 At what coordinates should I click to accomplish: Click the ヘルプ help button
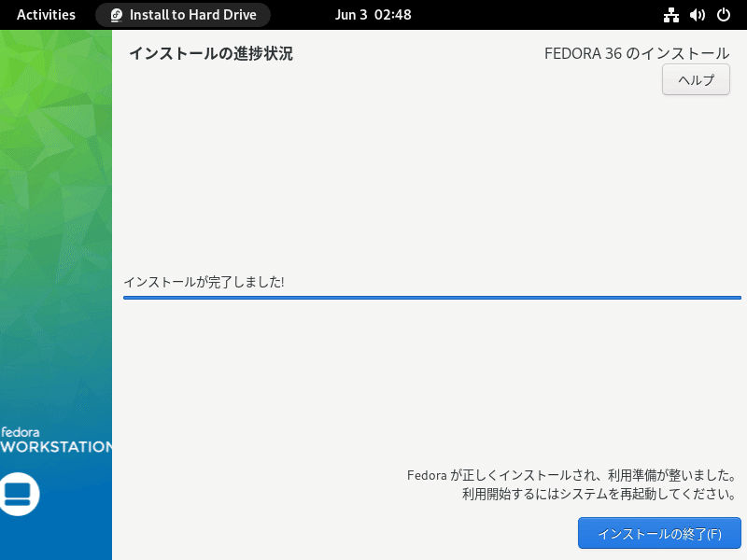tap(696, 79)
